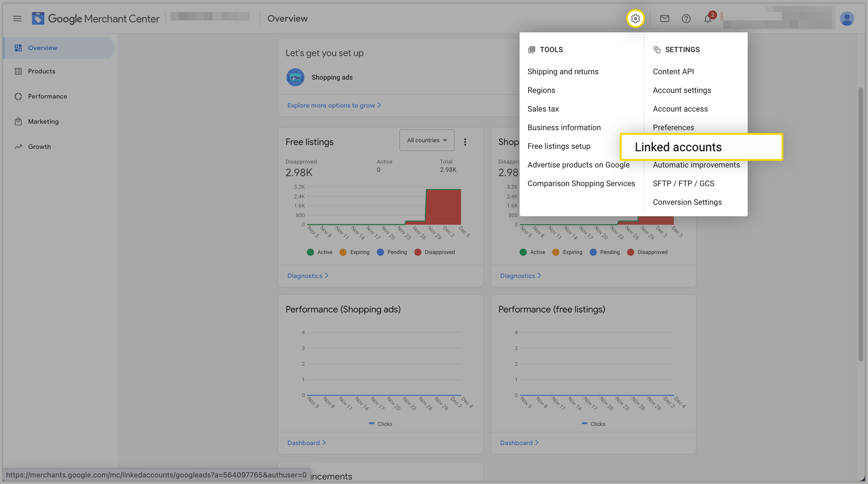Click Disapproved legend dot in Shopping ads card

point(630,252)
